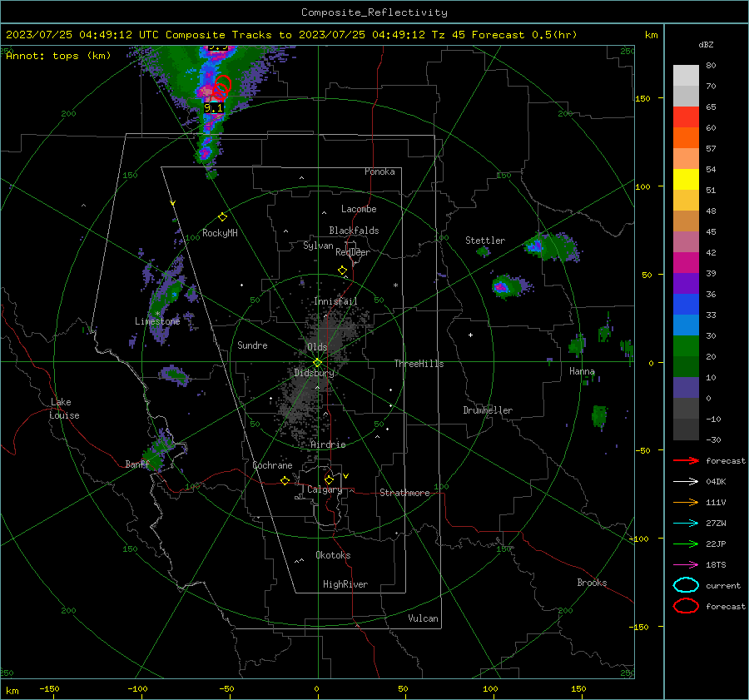This screenshot has height=700, width=749.
Task: Click the magenta 18TS arrow icon
Action: (x=686, y=565)
